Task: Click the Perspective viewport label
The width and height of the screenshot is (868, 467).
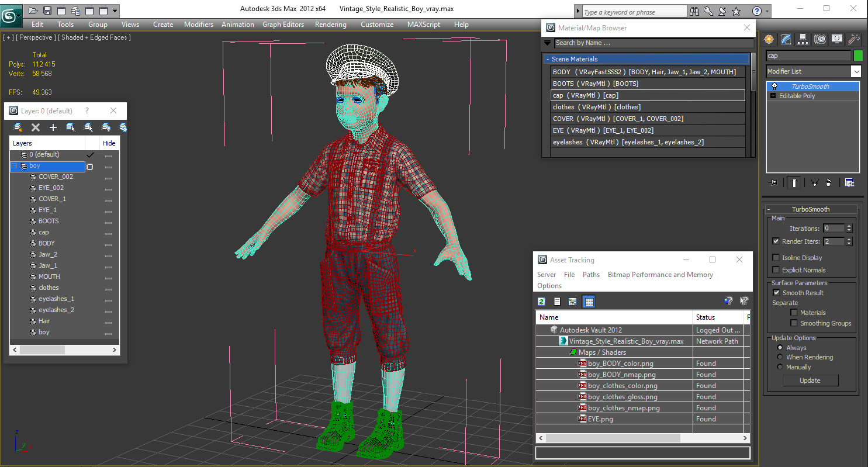Action: (x=34, y=37)
